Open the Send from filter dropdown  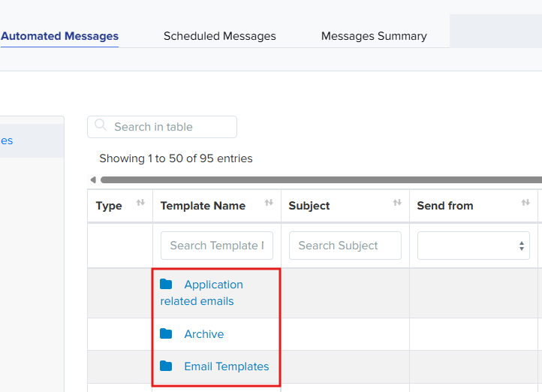pos(474,246)
